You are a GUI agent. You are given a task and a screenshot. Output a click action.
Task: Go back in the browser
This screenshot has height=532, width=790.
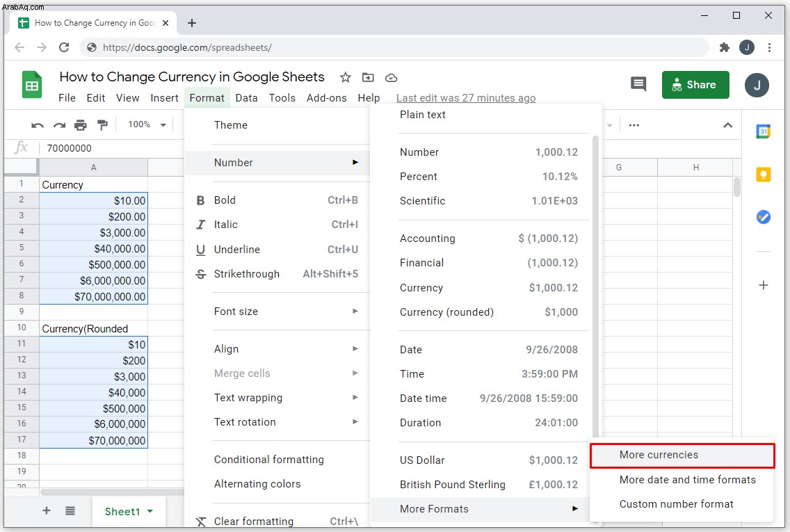pos(19,47)
